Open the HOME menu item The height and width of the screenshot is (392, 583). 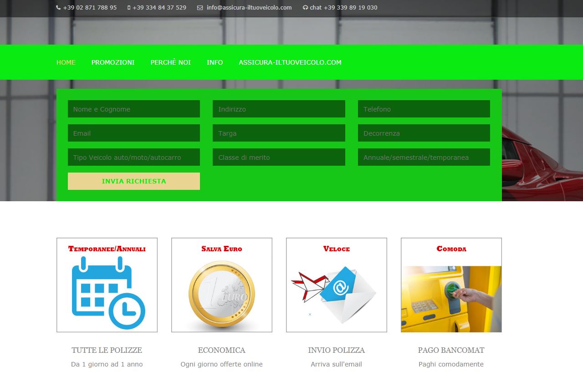66,62
